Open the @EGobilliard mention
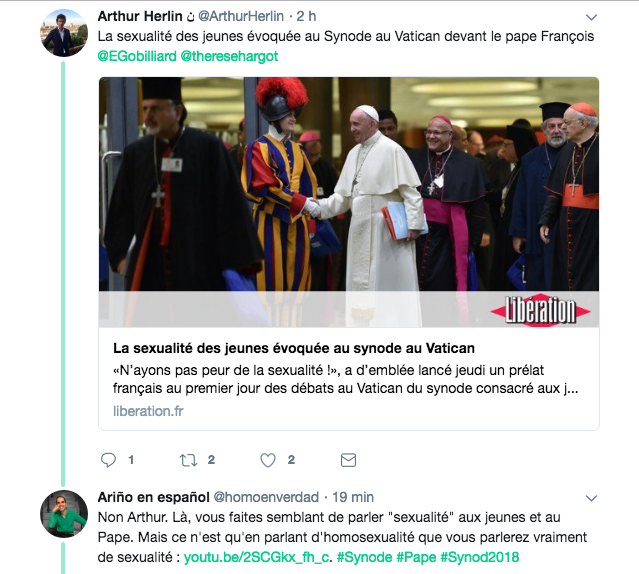 (x=137, y=56)
